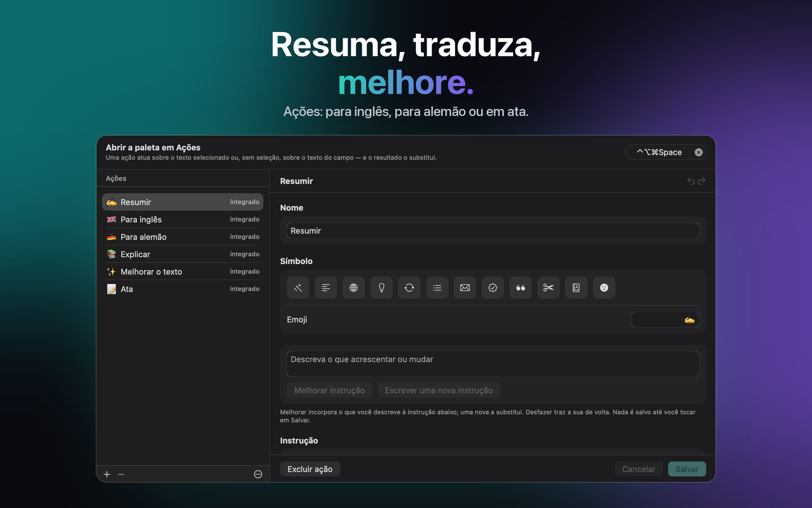Choose the magic wand symbol
The height and width of the screenshot is (508, 812).
pyautogui.click(x=298, y=288)
